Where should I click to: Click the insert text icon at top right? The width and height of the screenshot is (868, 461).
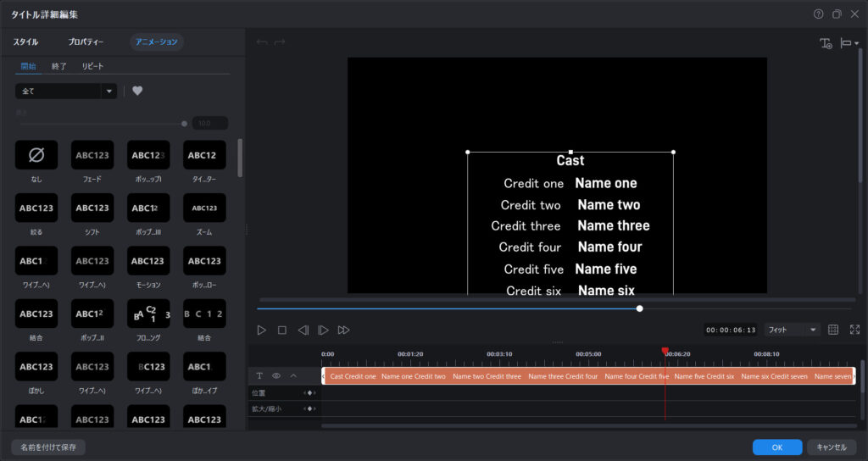(x=826, y=43)
